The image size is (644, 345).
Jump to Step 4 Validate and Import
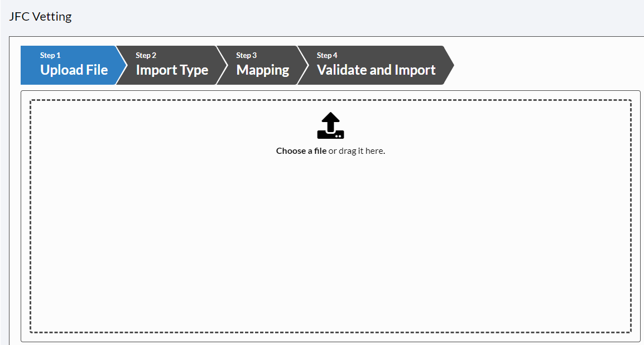(x=374, y=65)
